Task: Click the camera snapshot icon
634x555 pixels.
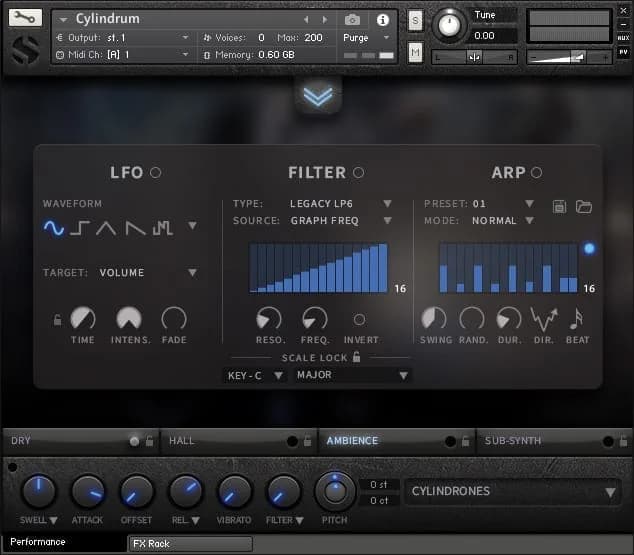Action: [x=352, y=20]
